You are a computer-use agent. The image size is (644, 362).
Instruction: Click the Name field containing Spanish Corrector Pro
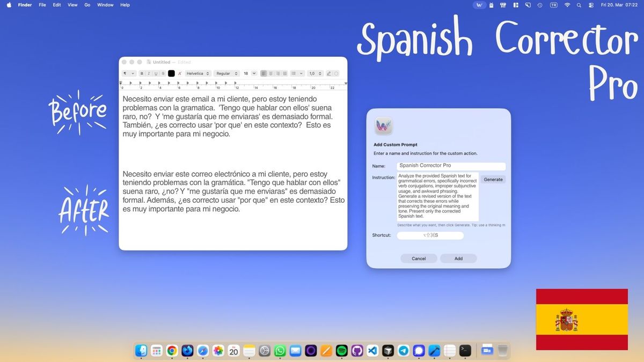point(451,166)
